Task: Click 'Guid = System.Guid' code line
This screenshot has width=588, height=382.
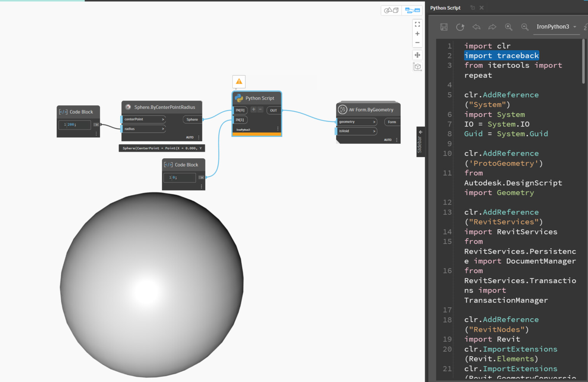Action: pyautogui.click(x=506, y=134)
